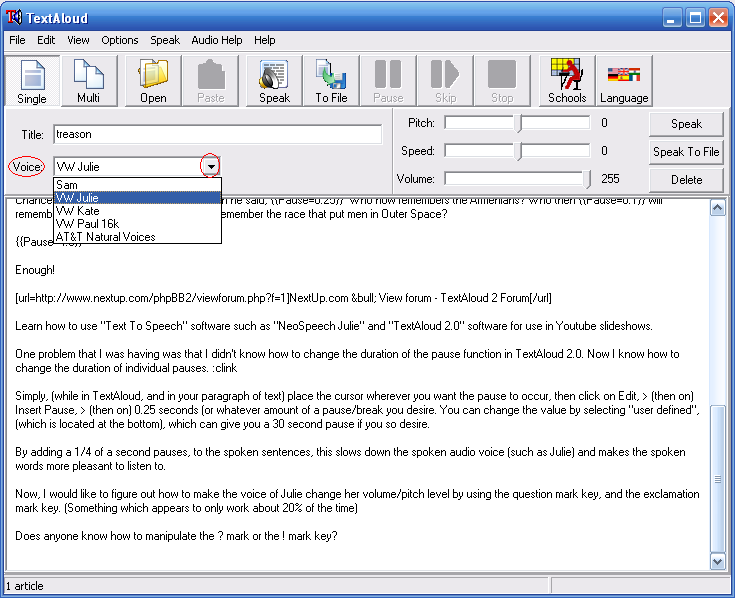Click the Speak toolbar icon with speaker
The height and width of the screenshot is (598, 735).
coord(274,81)
